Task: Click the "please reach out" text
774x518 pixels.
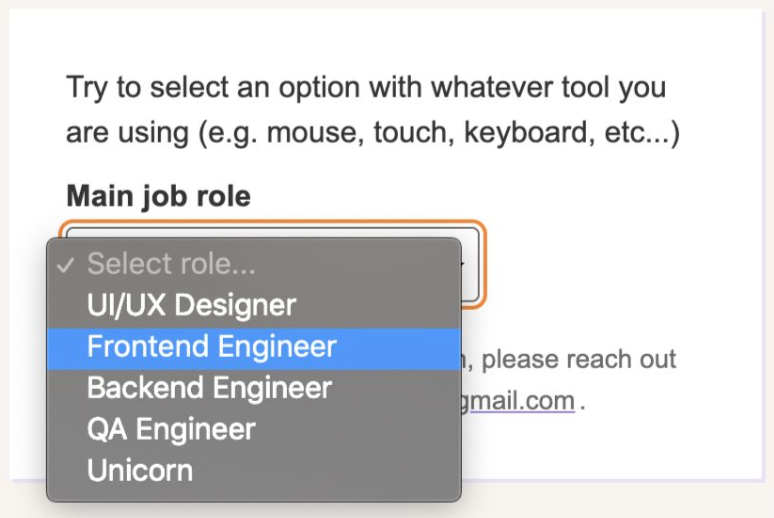Action: click(x=579, y=359)
